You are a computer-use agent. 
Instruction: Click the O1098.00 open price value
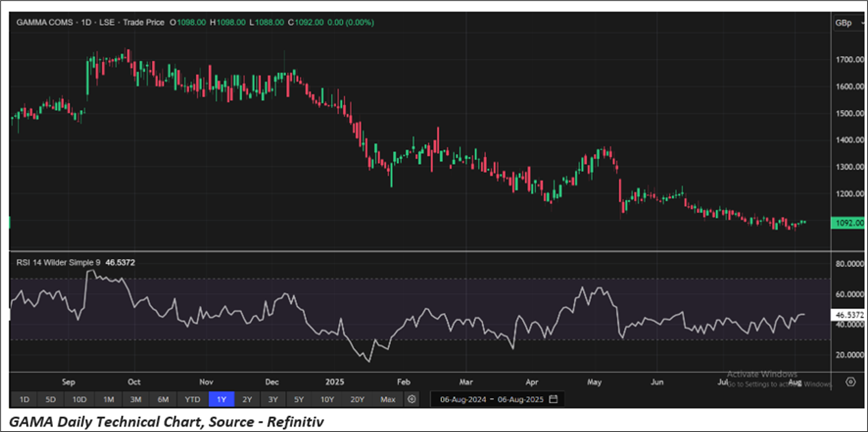188,23
